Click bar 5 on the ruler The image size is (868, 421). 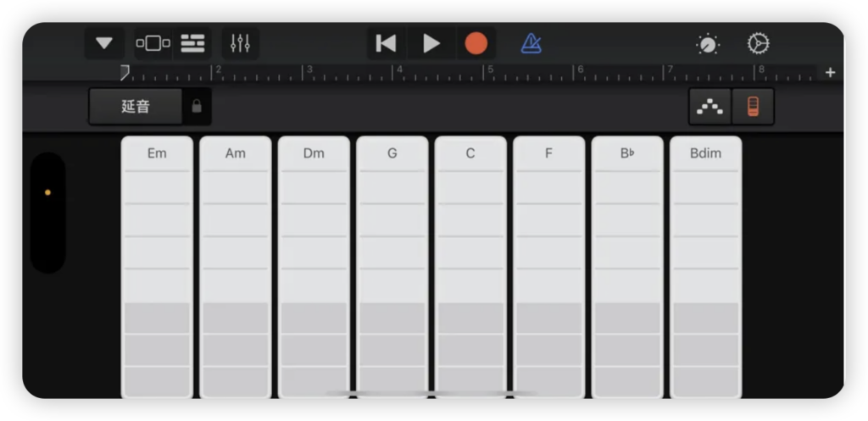click(490, 70)
